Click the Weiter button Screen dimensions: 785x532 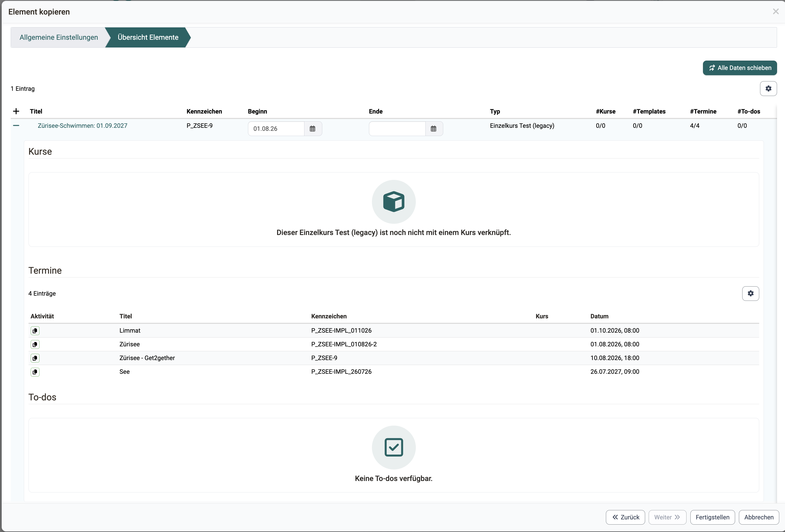click(667, 517)
